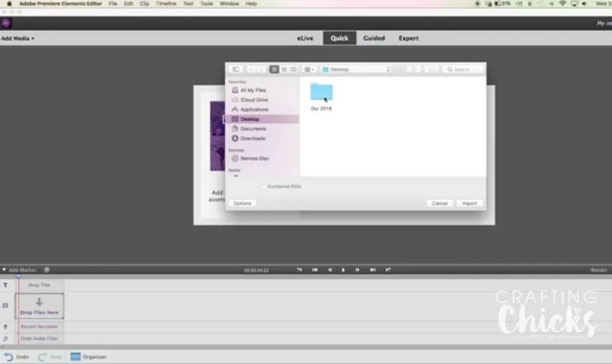
Task: Open the Add Media dropdown
Action: [18, 38]
